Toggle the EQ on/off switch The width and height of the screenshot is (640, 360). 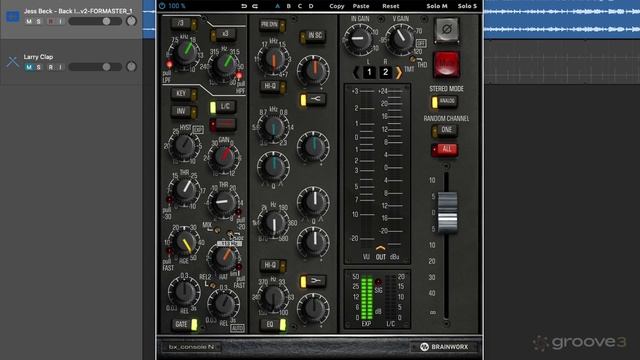pyautogui.click(x=273, y=324)
